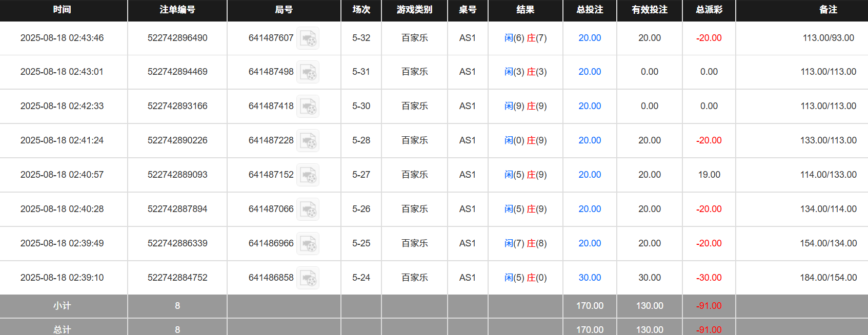Click result 闲(0) 庄(9) in row 5-28
The width and height of the screenshot is (868, 335).
tap(526, 140)
